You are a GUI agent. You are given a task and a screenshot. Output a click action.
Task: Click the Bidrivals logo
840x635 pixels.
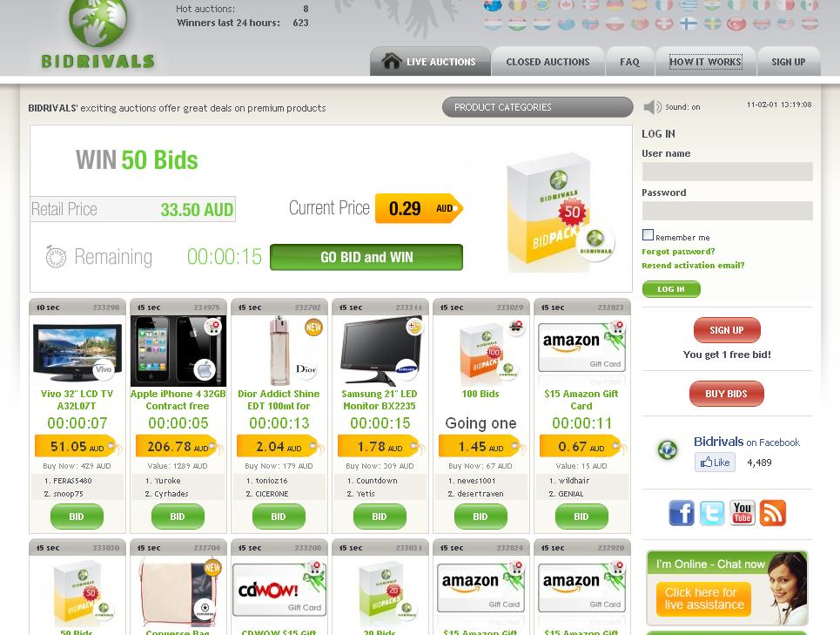98,35
